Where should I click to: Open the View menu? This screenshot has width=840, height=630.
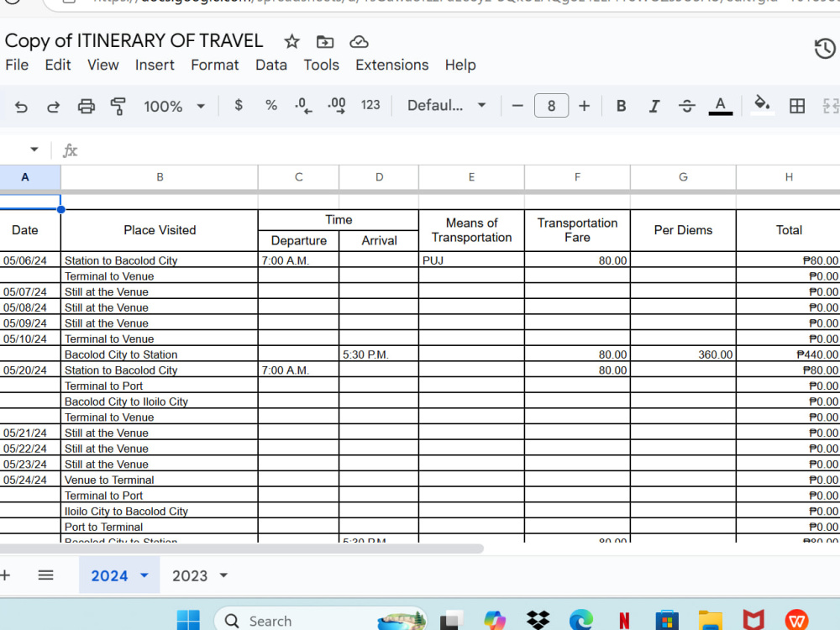click(102, 65)
